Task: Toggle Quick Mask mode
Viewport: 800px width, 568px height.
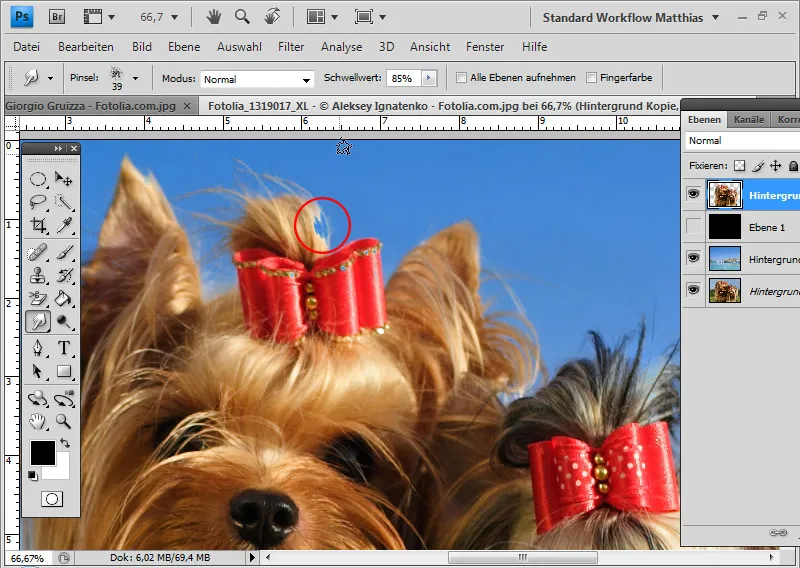Action: point(52,499)
